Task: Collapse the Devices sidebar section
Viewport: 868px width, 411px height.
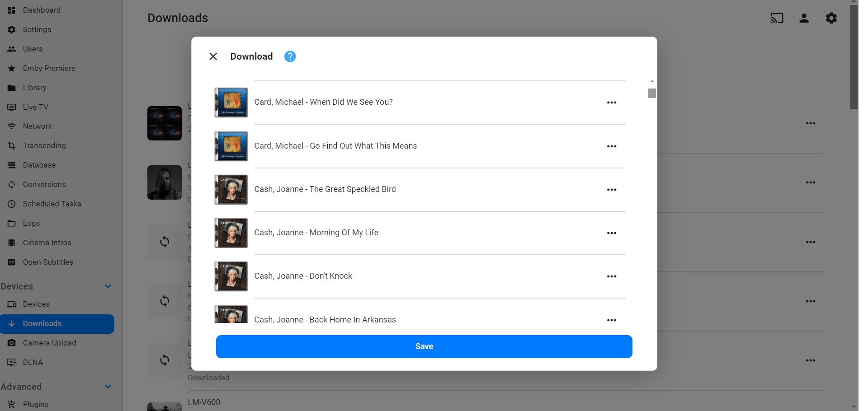Action: [x=108, y=286]
